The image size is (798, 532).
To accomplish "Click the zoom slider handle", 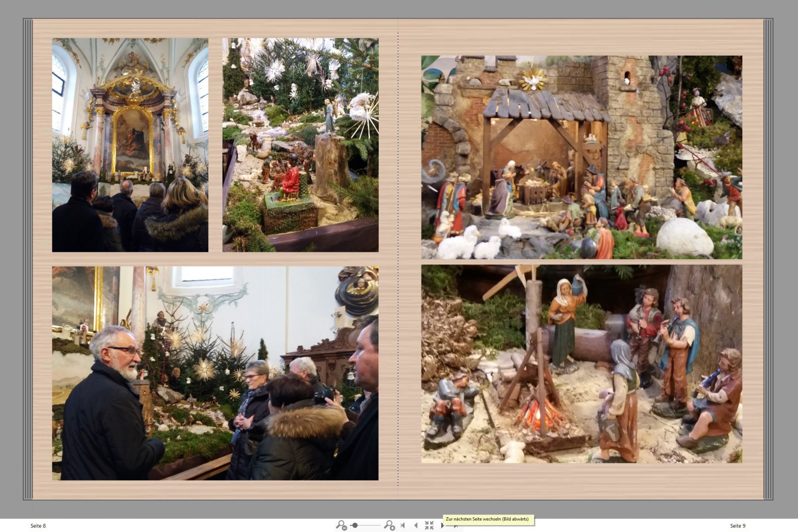I will tap(355, 525).
